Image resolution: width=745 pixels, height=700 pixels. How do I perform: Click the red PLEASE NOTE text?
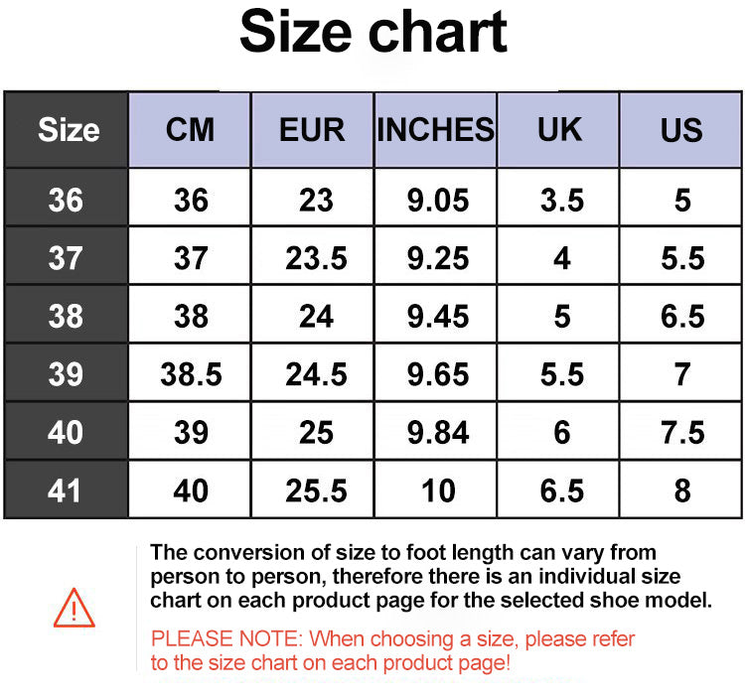(x=392, y=650)
